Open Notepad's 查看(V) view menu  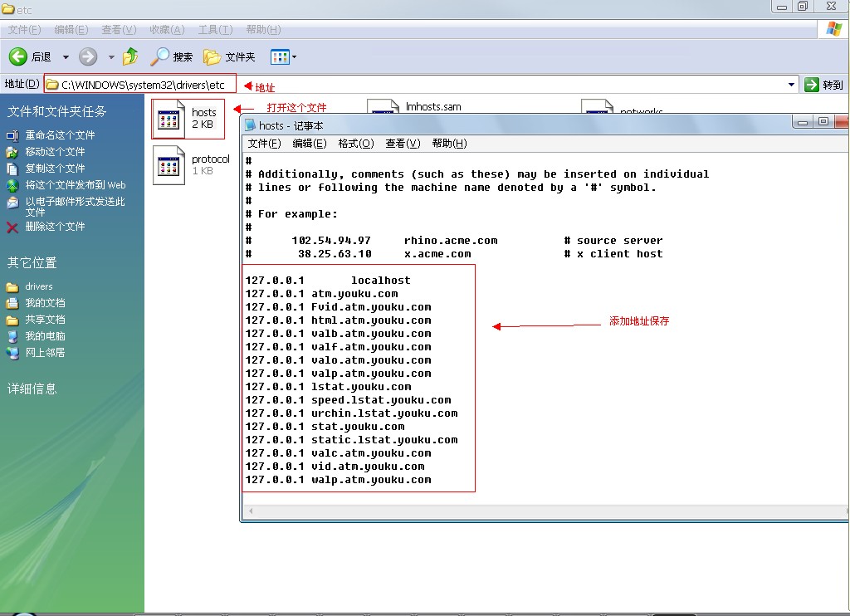pyautogui.click(x=403, y=143)
